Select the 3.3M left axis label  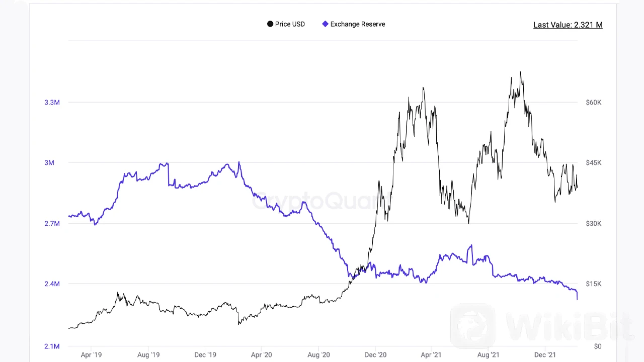tap(52, 103)
